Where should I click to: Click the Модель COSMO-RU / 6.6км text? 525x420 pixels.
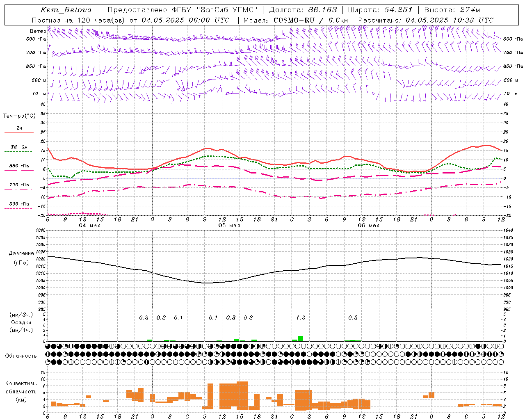pos(296,20)
